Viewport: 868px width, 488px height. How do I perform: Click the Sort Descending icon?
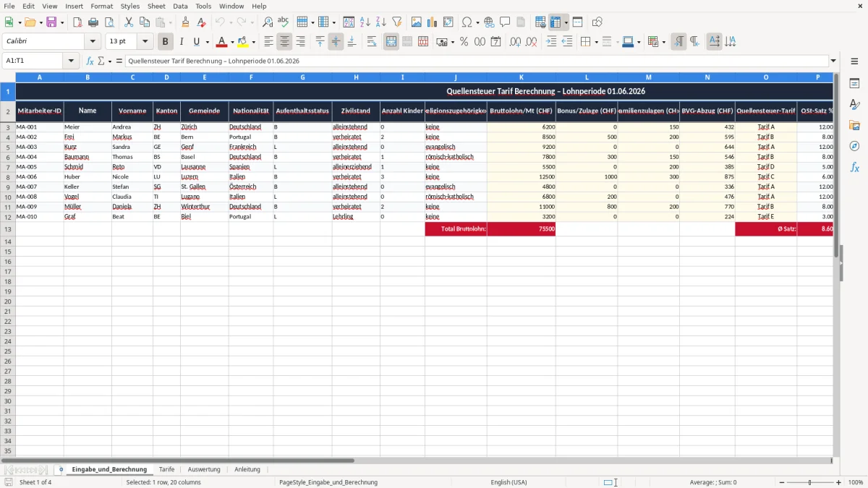tap(380, 22)
